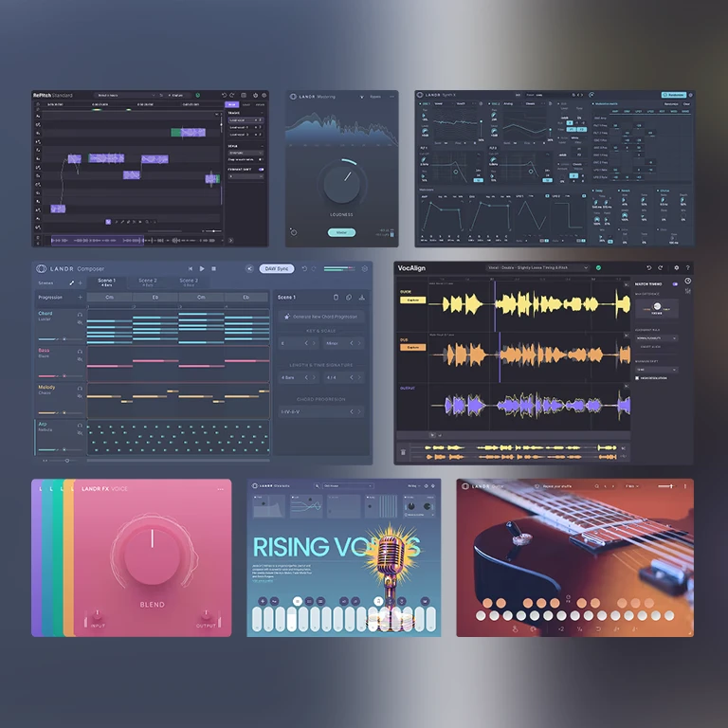This screenshot has height=728, width=728.
Task: Open three-dots menu in LANDR FX Voice
Action: click(221, 489)
